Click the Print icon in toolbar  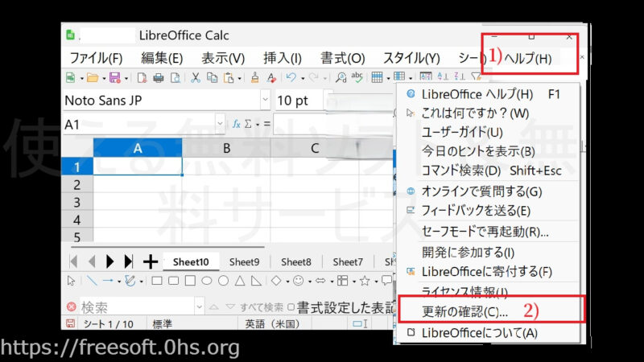pyautogui.click(x=158, y=78)
